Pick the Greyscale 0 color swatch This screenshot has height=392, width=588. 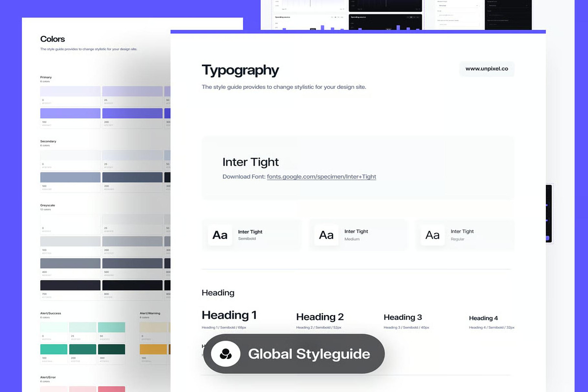[x=71, y=220]
